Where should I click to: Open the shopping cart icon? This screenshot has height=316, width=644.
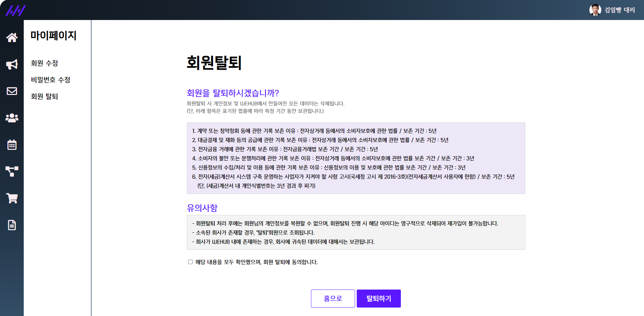[x=12, y=198]
